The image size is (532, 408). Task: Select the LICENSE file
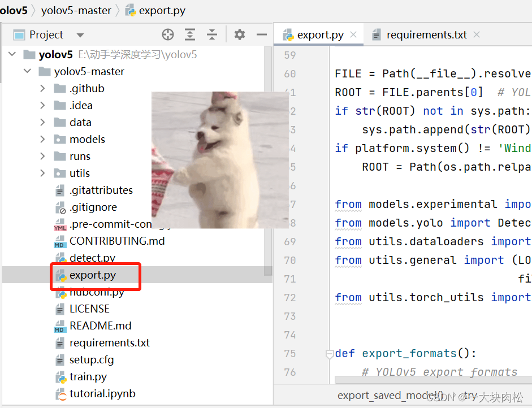tap(89, 309)
